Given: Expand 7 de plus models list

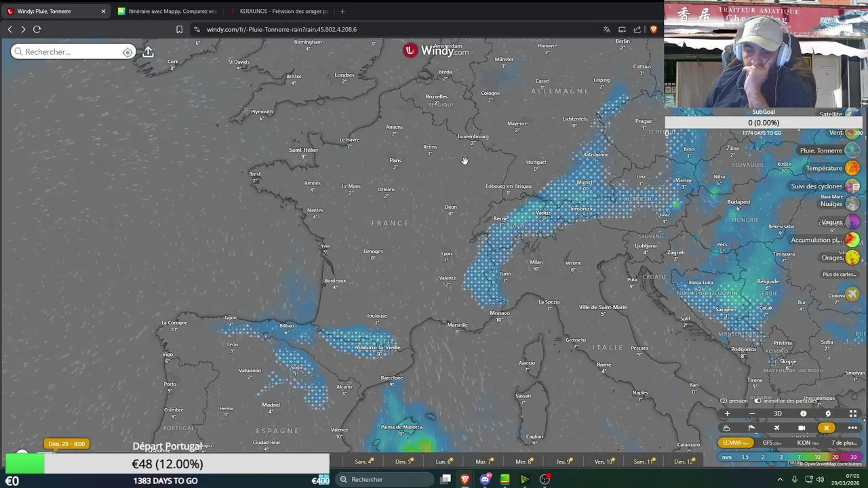Looking at the screenshot, I should 845,443.
